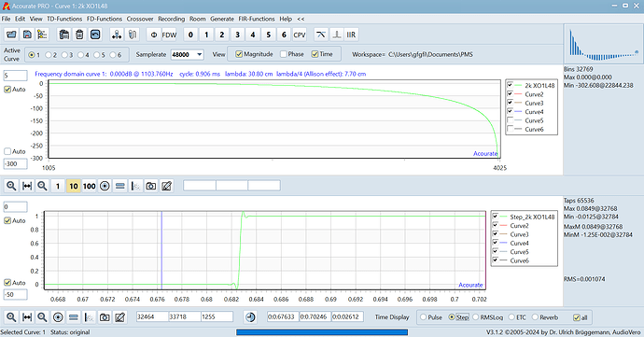Select the 10 scale button in frequency toolbar

[x=74, y=186]
